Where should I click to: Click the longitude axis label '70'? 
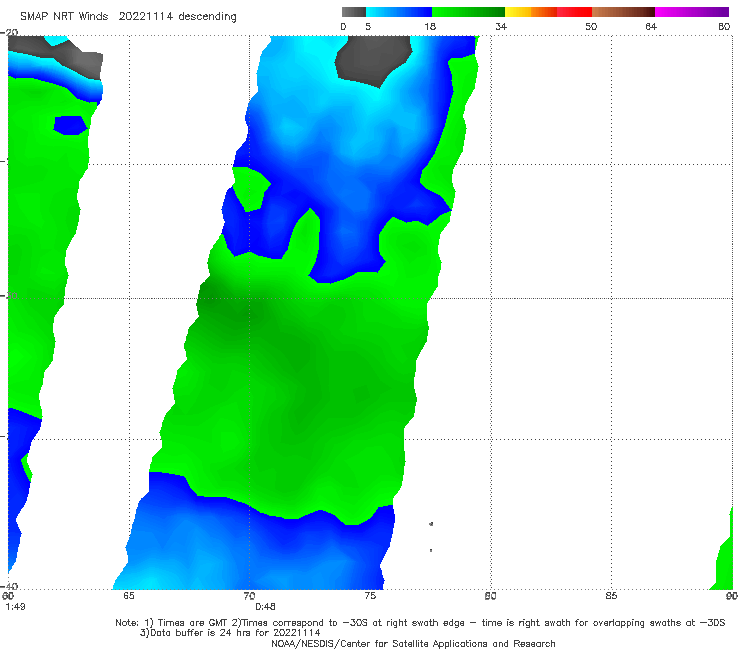(x=249, y=596)
